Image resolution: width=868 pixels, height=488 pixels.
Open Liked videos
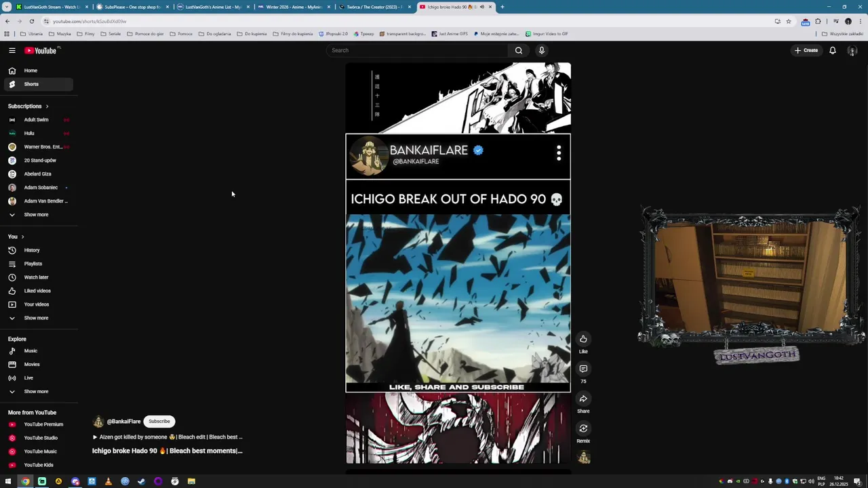[37, 291]
